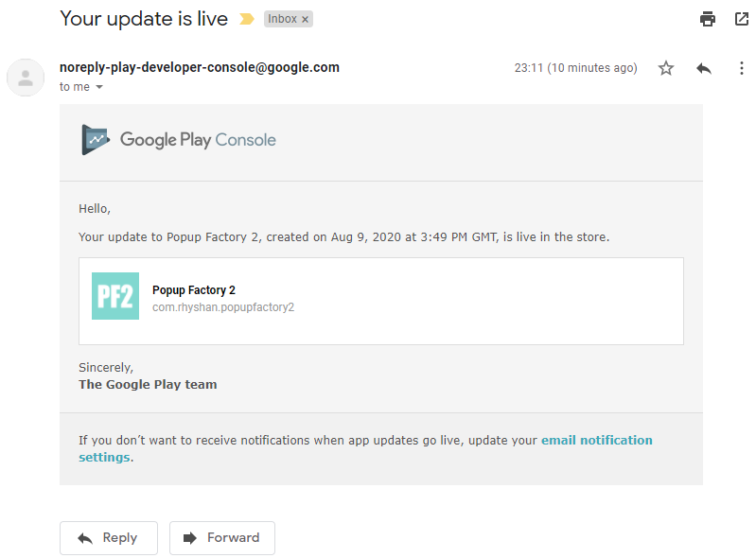Open the email in a new window
Viewport: 756px width, 558px height.
point(741,19)
